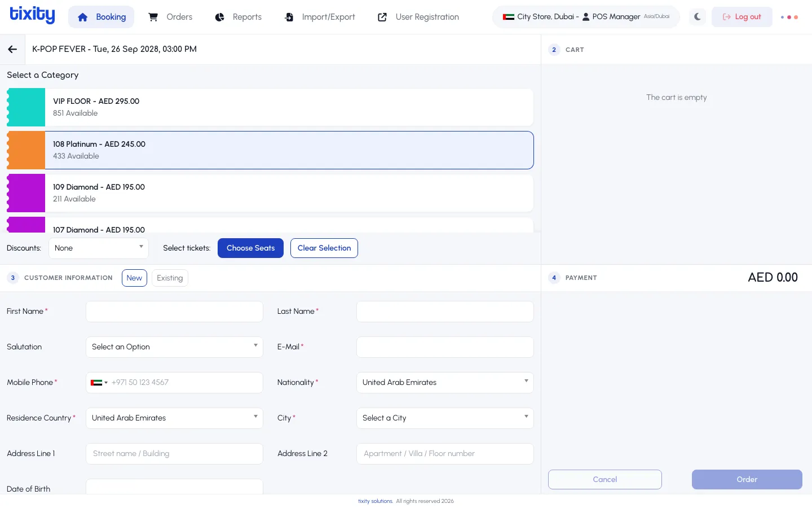
Task: Focus the E-Mail field
Action: pyautogui.click(x=445, y=347)
